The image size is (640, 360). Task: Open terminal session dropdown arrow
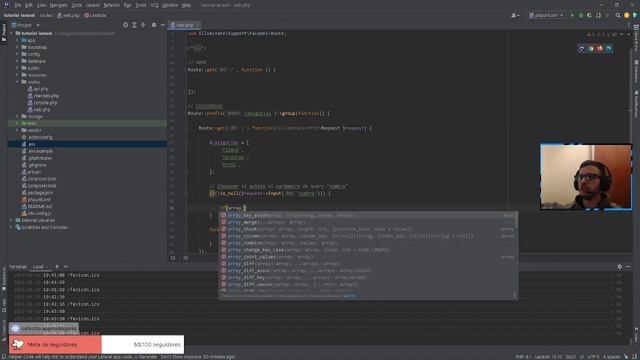66,267
